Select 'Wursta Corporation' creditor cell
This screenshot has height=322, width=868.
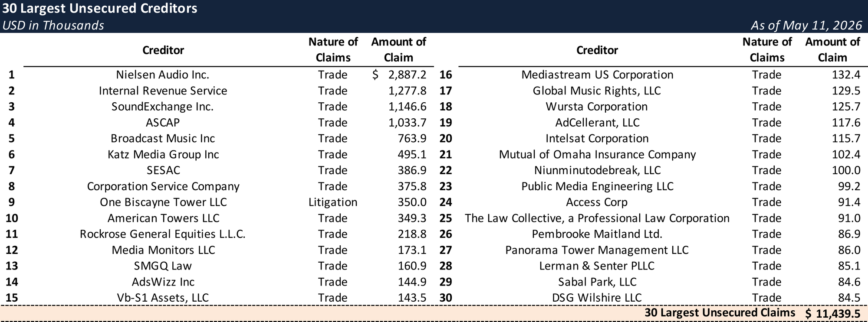597,107
